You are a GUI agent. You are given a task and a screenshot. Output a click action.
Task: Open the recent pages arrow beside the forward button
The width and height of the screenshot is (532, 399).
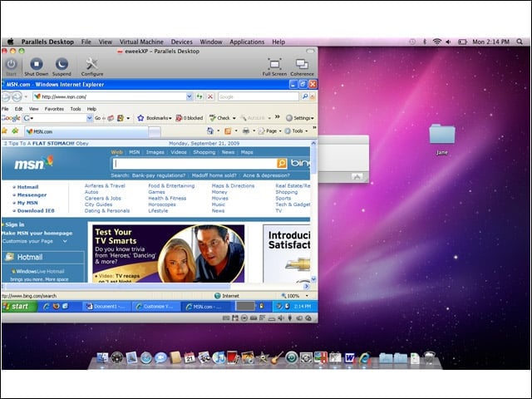26,96
